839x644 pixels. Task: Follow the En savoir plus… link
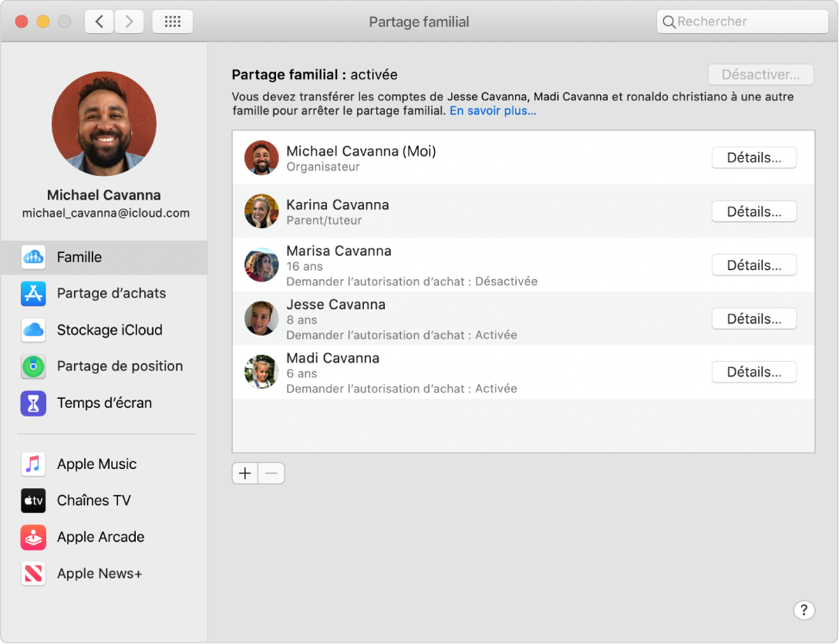point(493,111)
